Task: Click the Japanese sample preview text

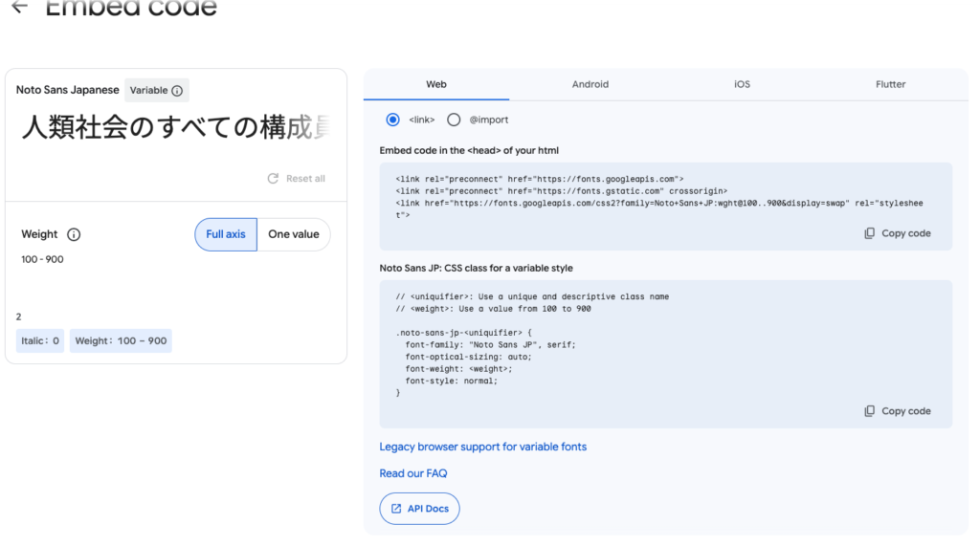Action: pos(176,127)
